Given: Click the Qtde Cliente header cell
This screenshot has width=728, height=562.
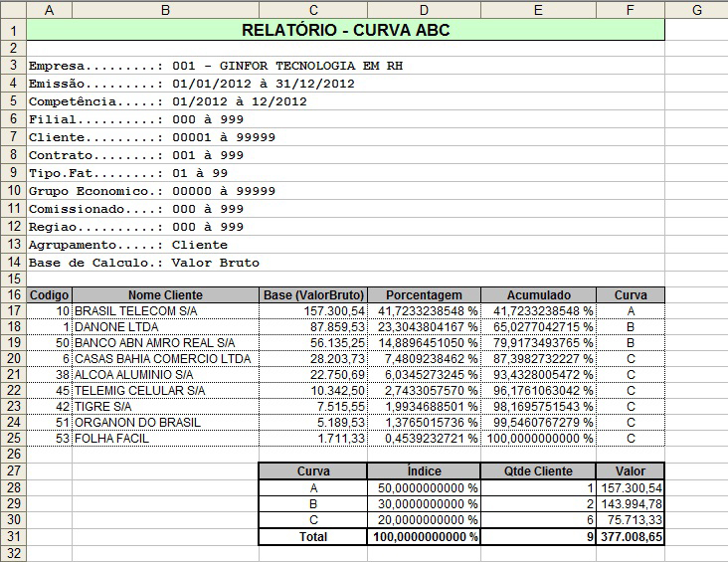Looking at the screenshot, I should click(538, 470).
